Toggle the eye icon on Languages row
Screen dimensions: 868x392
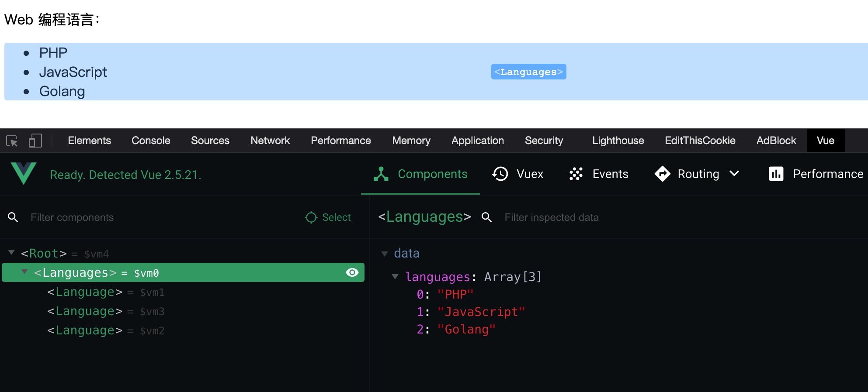coord(352,272)
